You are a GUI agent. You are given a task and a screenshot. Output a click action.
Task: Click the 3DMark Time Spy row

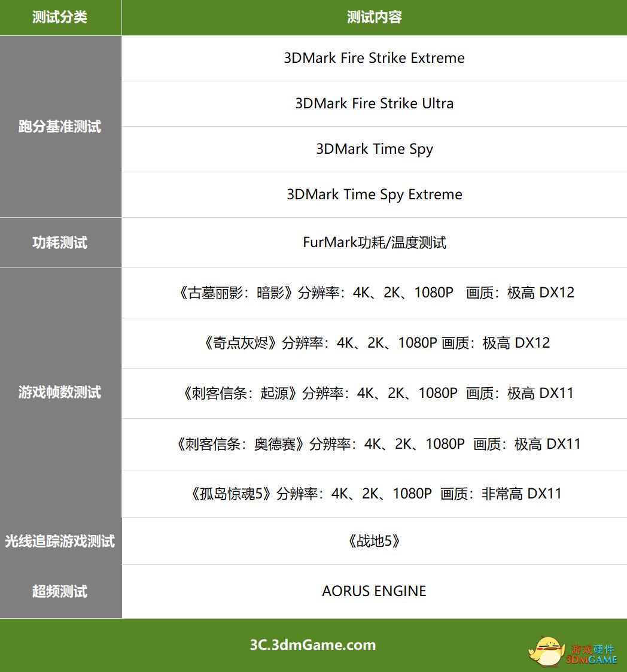click(374, 149)
